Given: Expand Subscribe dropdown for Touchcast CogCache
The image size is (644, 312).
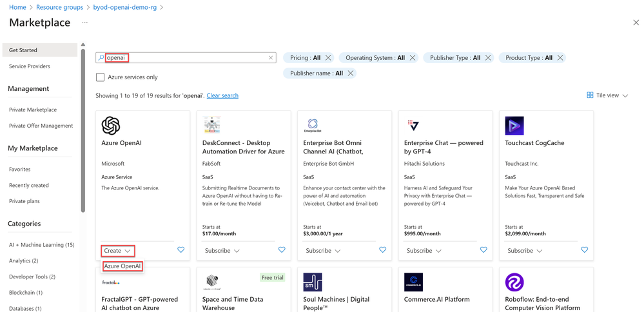Looking at the screenshot, I should (x=525, y=250).
